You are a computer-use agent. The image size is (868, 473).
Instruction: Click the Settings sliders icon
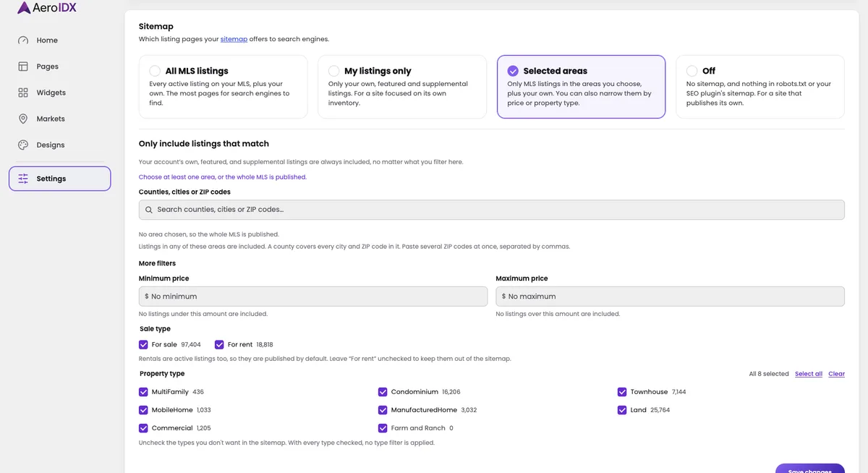click(23, 179)
